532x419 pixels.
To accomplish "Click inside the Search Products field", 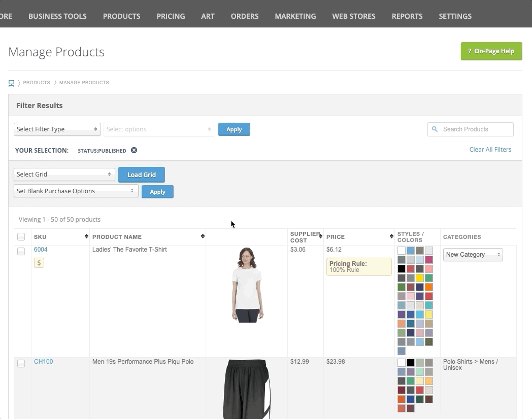I will point(472,129).
